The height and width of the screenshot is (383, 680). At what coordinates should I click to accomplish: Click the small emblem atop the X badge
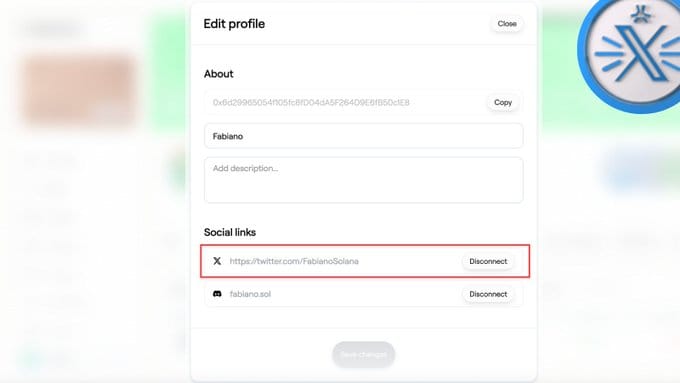pyautogui.click(x=640, y=13)
